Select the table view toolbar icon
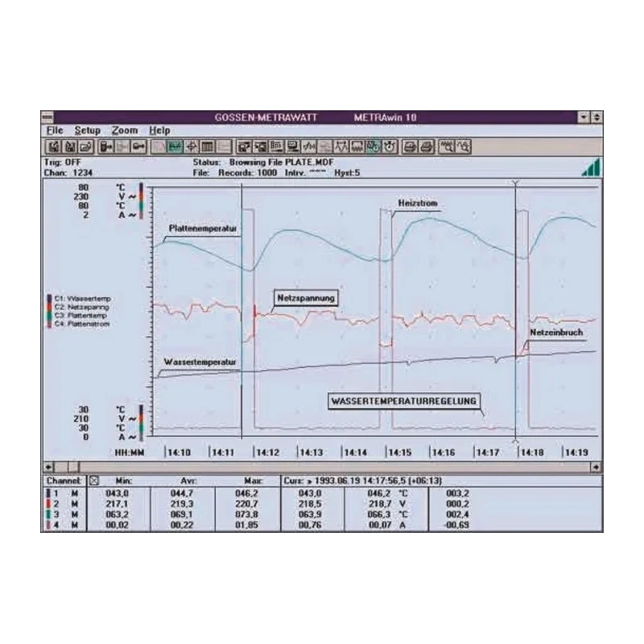644x644 pixels. [x=207, y=147]
